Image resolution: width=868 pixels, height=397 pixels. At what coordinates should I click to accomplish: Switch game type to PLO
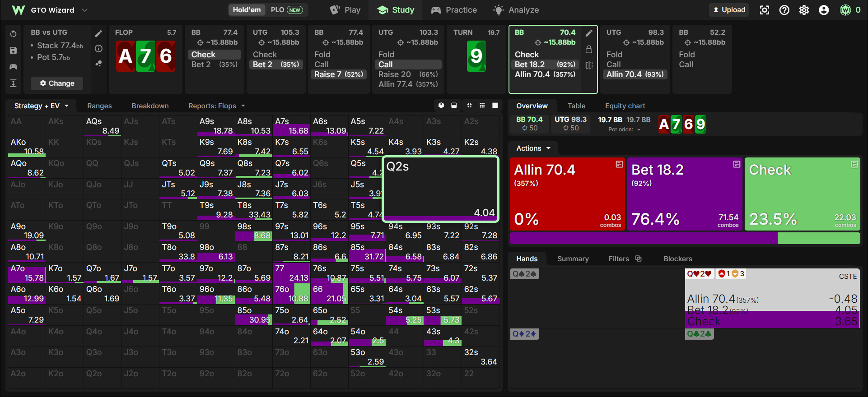(x=287, y=10)
